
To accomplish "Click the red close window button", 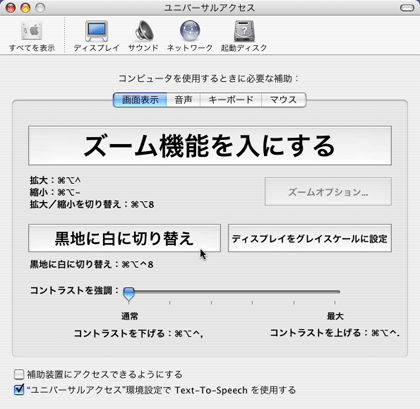I will pyautogui.click(x=11, y=8).
